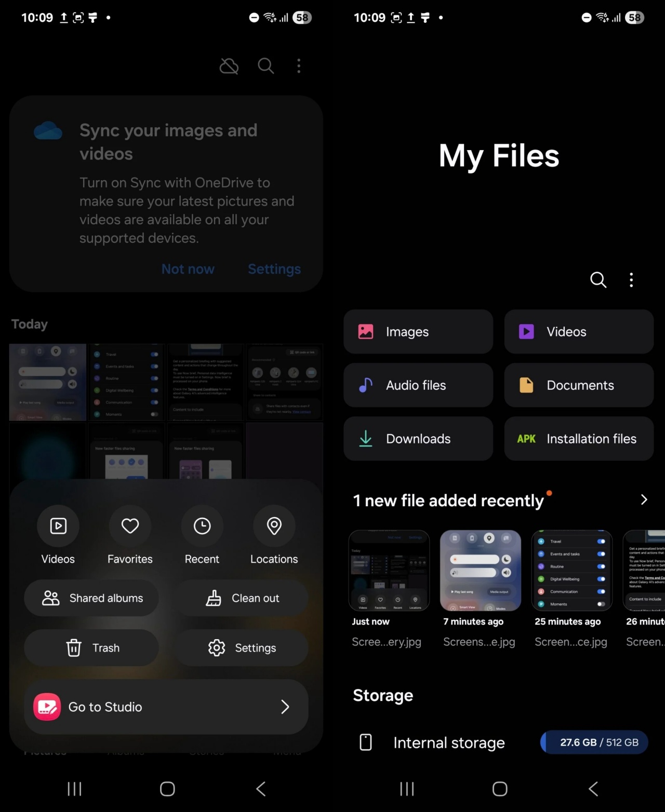Open Images category in My Files
The height and width of the screenshot is (812, 665).
point(418,332)
